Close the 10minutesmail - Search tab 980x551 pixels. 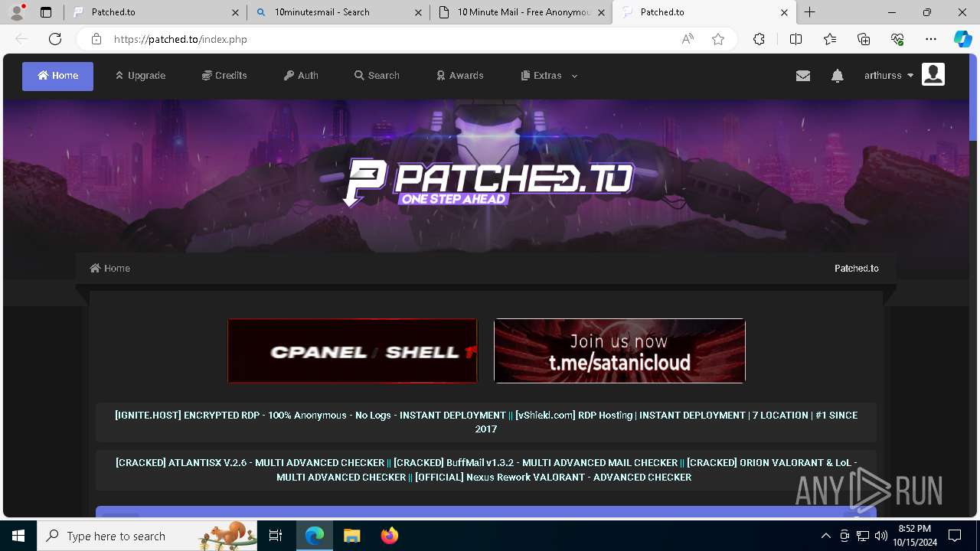[418, 12]
